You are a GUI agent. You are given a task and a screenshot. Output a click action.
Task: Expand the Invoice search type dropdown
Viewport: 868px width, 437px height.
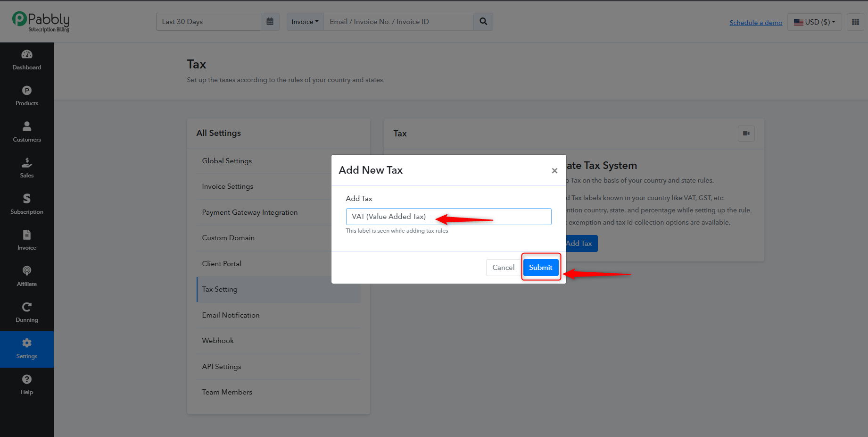pyautogui.click(x=305, y=22)
